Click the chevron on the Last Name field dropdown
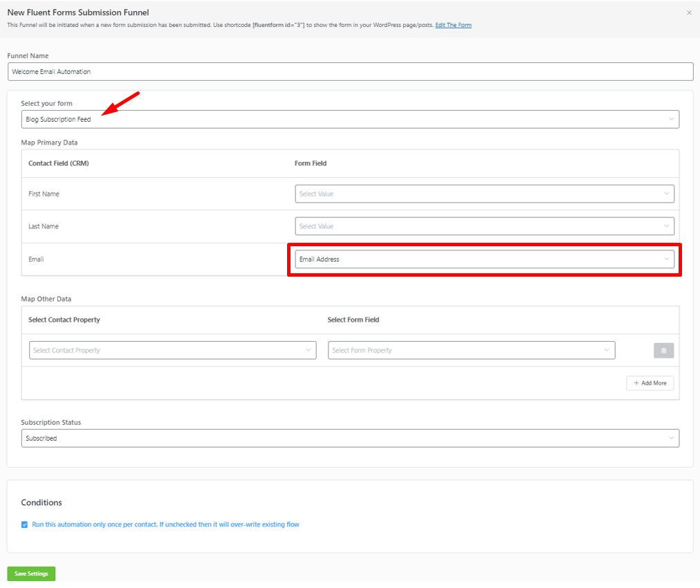Image resolution: width=700 pixels, height=588 pixels. click(666, 226)
